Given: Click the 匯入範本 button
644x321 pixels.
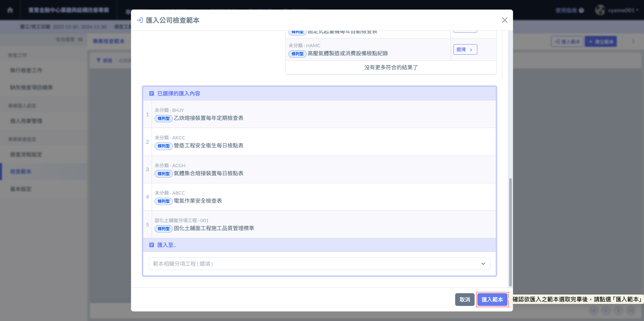Looking at the screenshot, I should pos(492,300).
